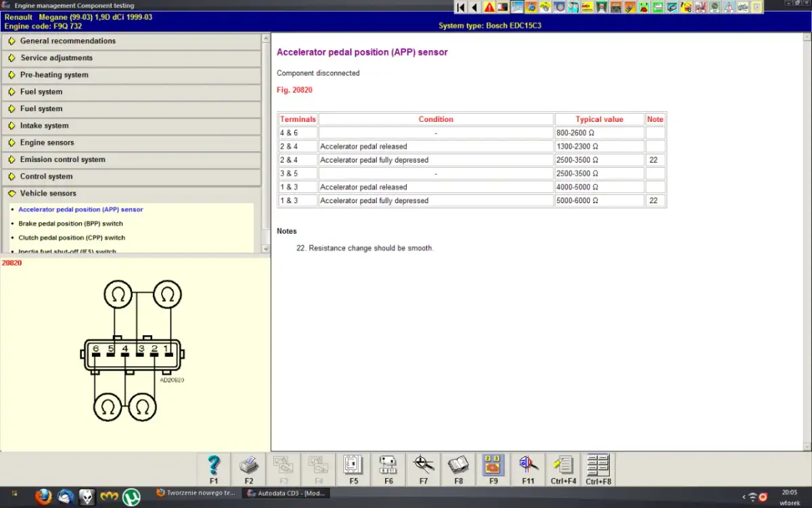Toggle the highlighted F9 button
The height and width of the screenshot is (508, 812).
pos(493,465)
